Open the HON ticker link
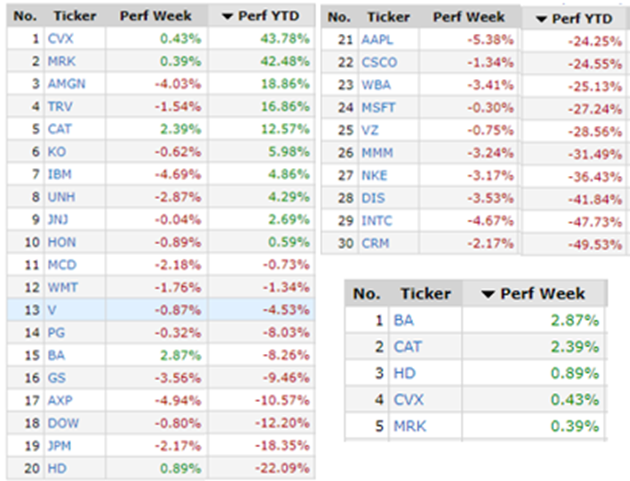Image resolution: width=630 pixels, height=481 pixels. [61, 242]
